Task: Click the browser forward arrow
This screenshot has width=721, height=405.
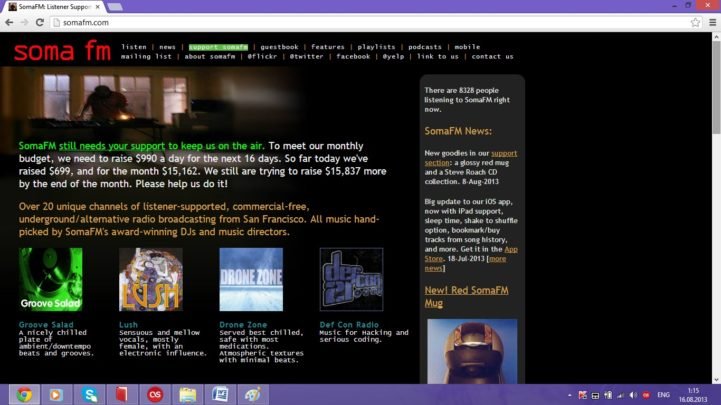Action: pos(24,22)
